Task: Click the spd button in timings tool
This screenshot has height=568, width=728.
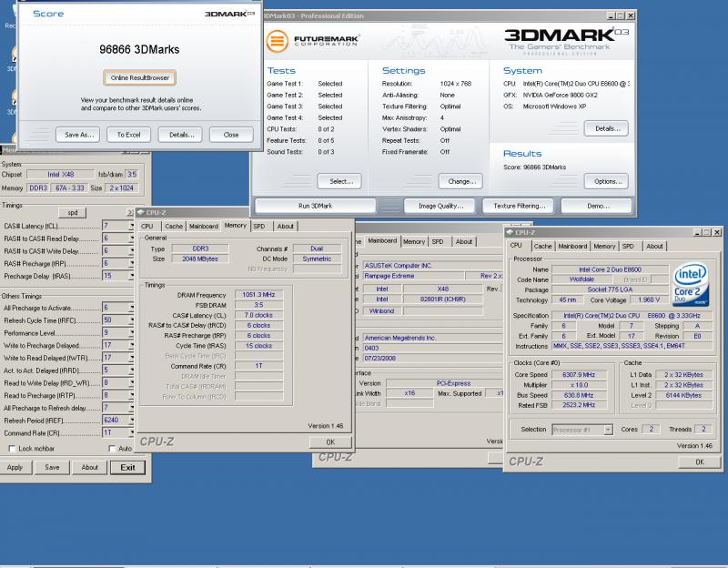Action: (73, 213)
